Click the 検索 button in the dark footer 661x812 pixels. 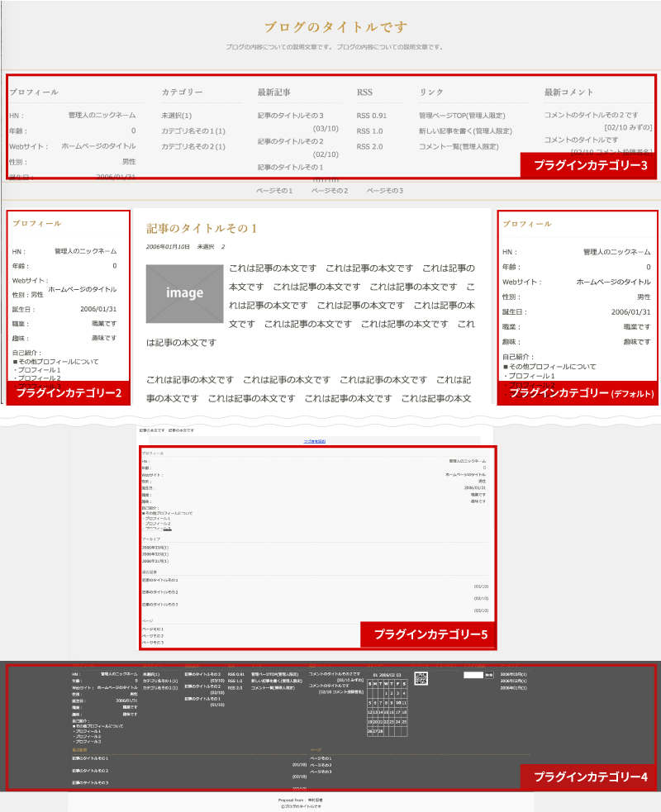coord(489,675)
